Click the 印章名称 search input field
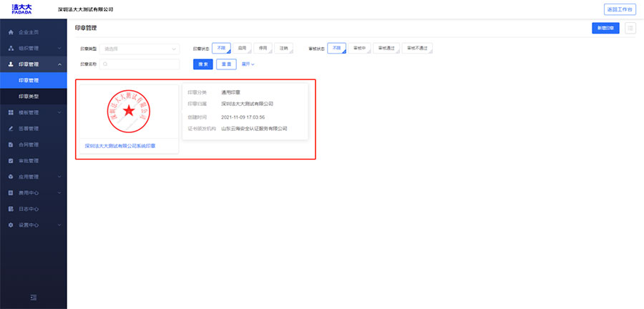The width and height of the screenshot is (644, 309). coord(140,64)
